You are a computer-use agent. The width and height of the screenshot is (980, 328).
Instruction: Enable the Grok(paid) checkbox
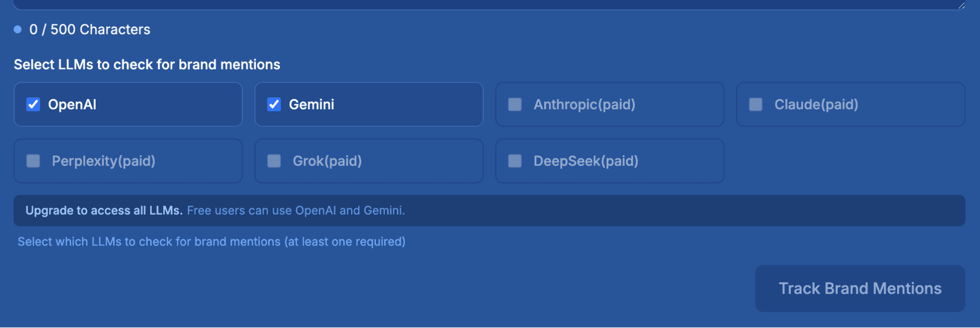click(x=274, y=161)
